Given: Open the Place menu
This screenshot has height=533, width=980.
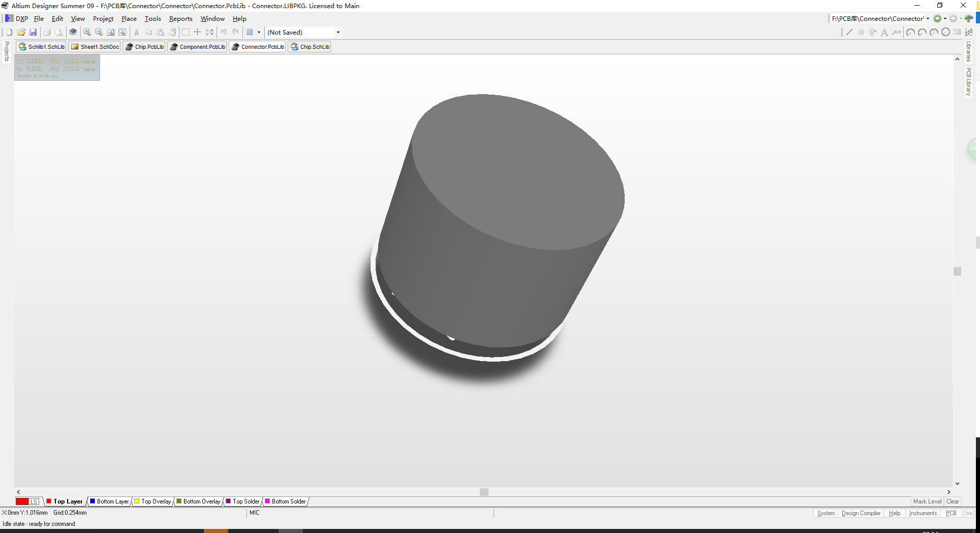Looking at the screenshot, I should point(129,18).
